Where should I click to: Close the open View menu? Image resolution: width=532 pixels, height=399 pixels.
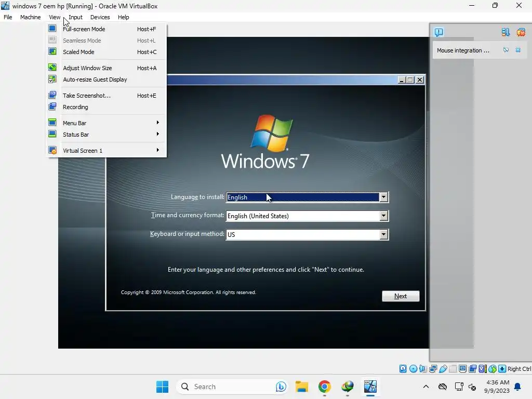[x=54, y=17]
